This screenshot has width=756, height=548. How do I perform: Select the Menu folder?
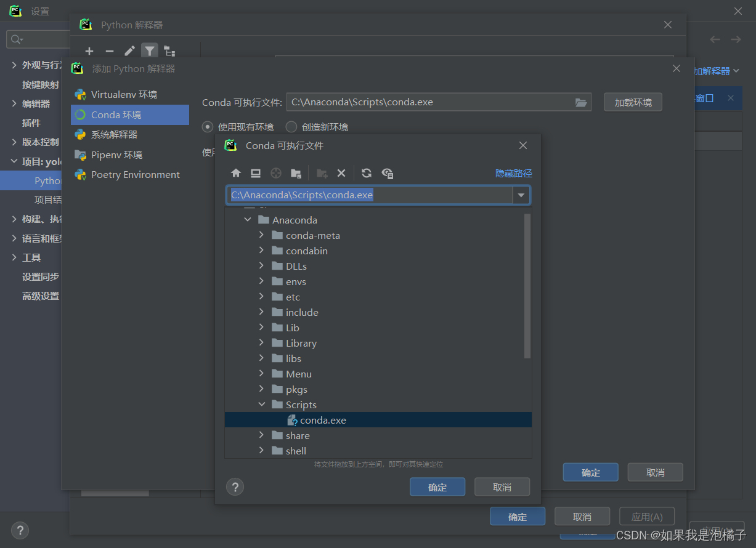[x=299, y=374]
